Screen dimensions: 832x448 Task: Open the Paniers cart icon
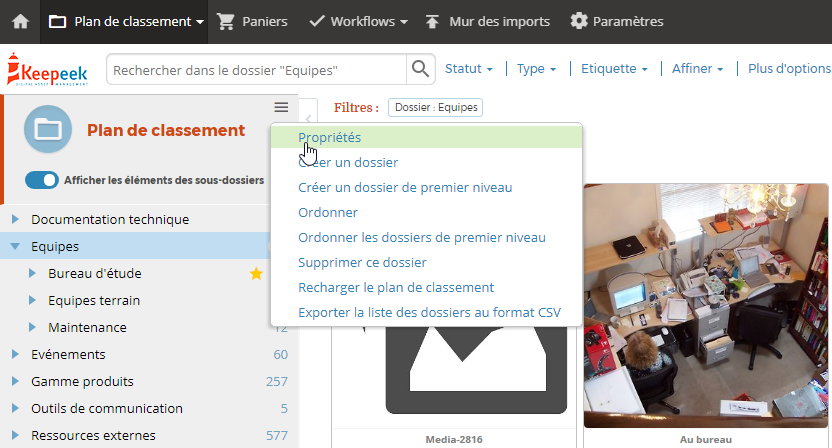point(226,22)
